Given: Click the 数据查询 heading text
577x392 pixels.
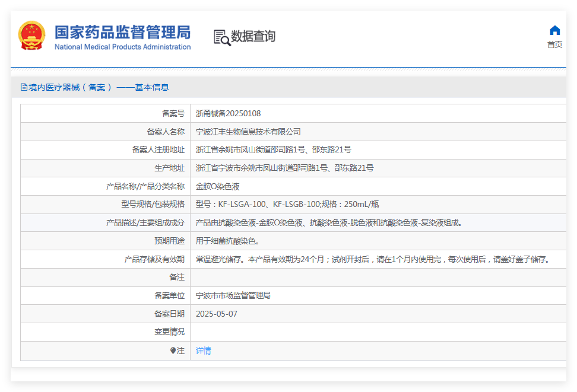Looking at the screenshot, I should [x=253, y=36].
